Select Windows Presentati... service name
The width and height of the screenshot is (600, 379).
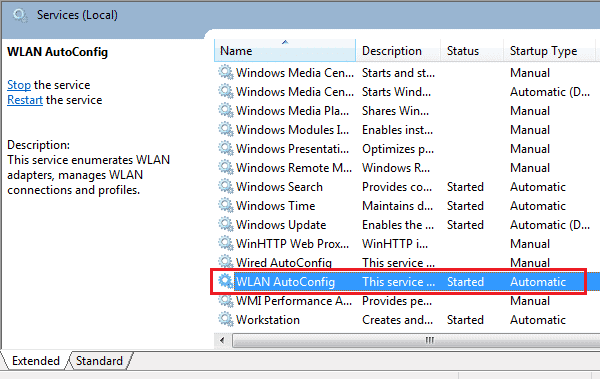[x=292, y=149]
